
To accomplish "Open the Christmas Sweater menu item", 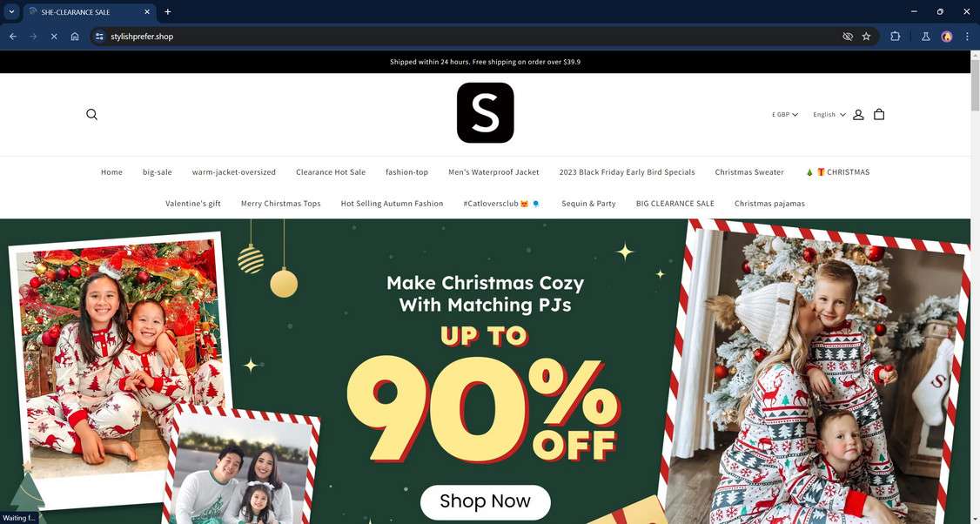I will [x=749, y=172].
